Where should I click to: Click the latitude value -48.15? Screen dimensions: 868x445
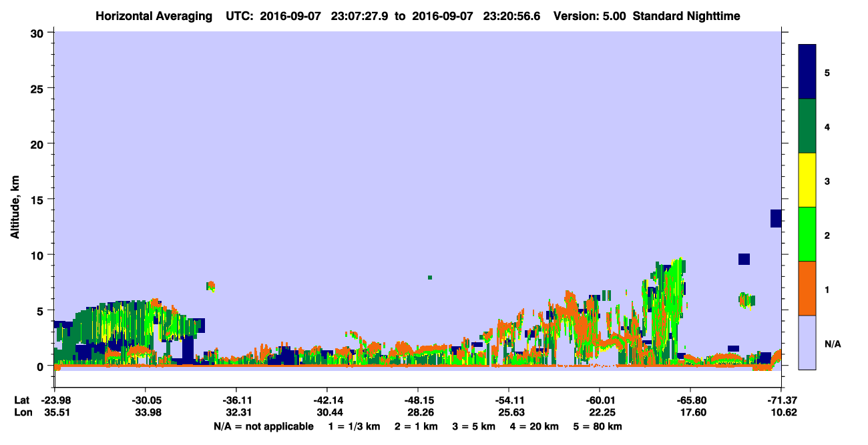(417, 400)
